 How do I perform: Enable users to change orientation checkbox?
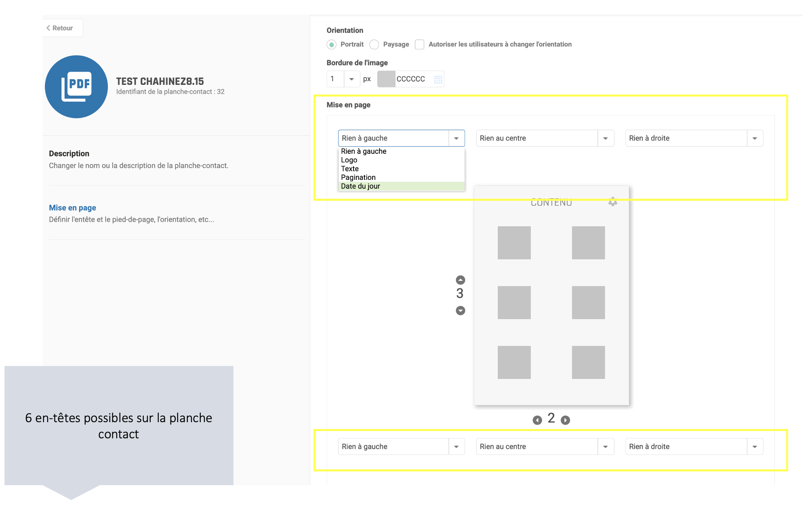click(x=420, y=44)
